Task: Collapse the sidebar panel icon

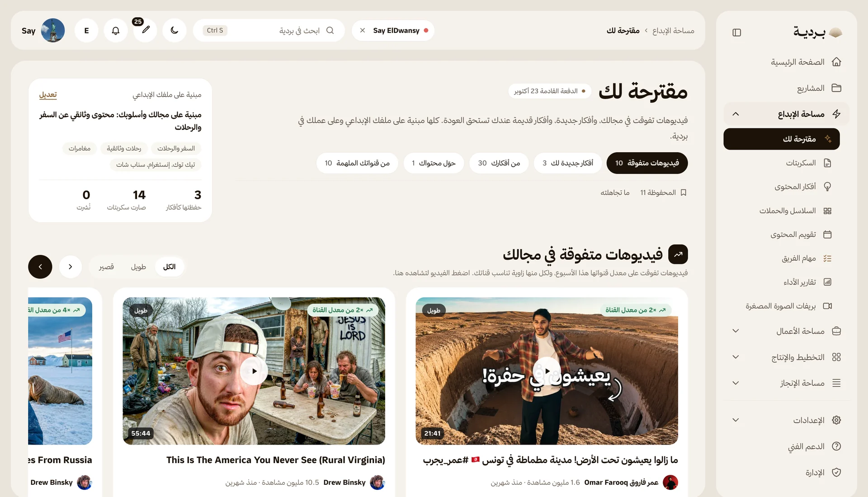Action: [x=736, y=33]
